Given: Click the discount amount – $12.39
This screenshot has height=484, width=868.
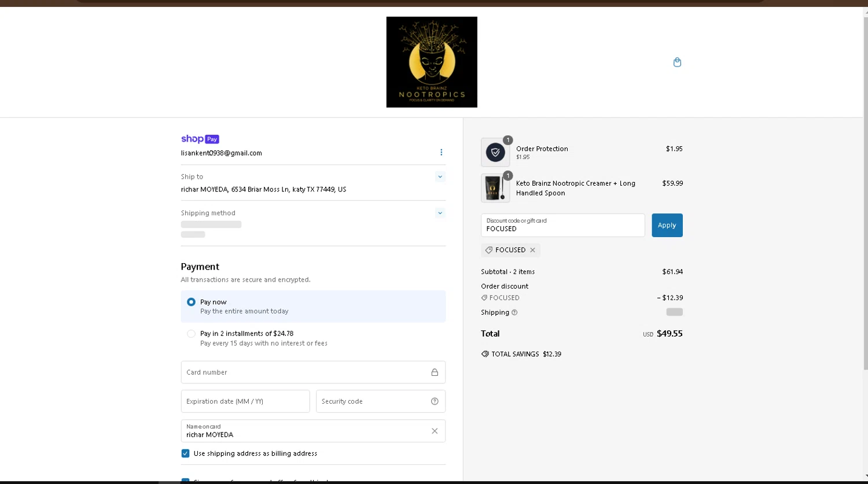Looking at the screenshot, I should (x=670, y=298).
